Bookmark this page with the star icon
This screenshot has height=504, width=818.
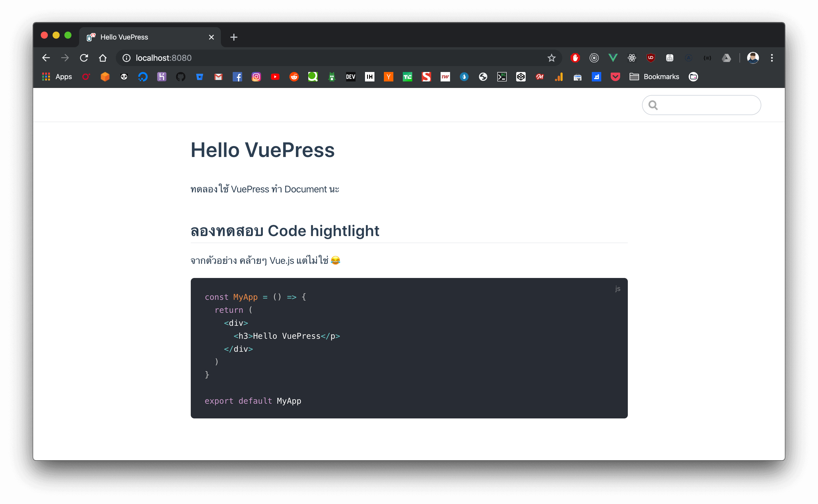point(551,58)
